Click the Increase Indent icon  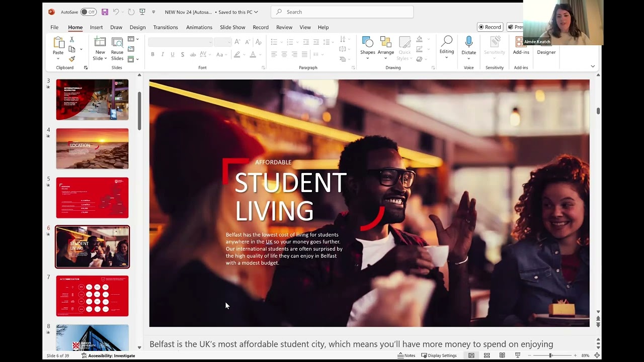316,42
